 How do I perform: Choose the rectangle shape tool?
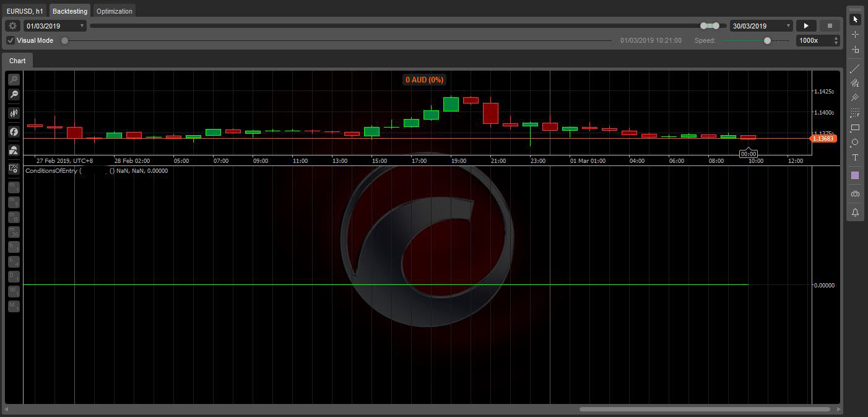pyautogui.click(x=855, y=128)
